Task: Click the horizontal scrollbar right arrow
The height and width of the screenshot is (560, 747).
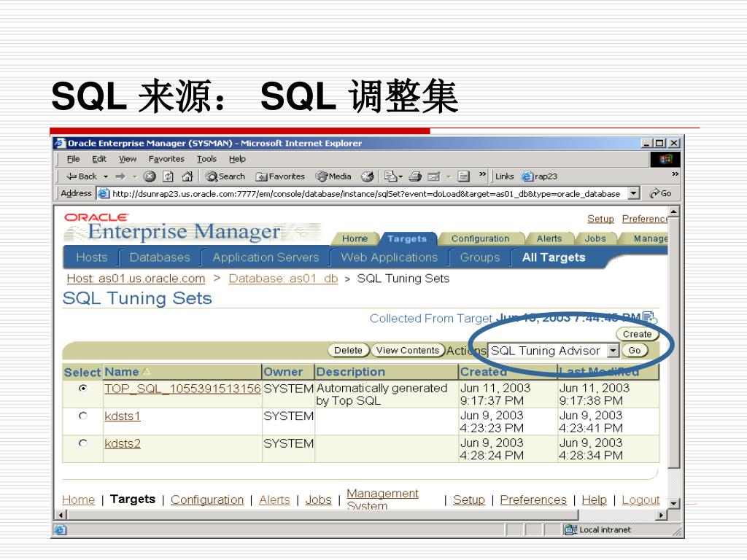Action: (x=661, y=515)
